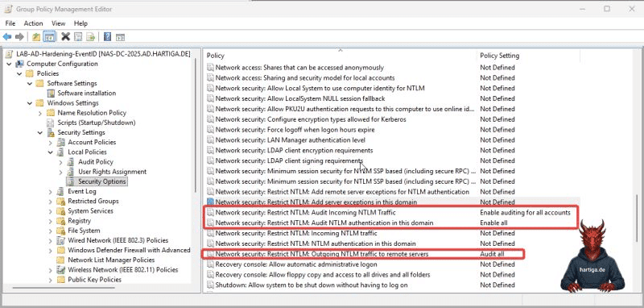Click icon beside Shutdown: Allow system shutdown policy
The height and width of the screenshot is (308, 644).
click(x=211, y=285)
